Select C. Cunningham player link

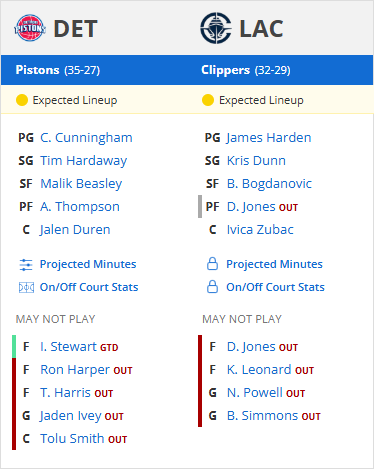pyautogui.click(x=86, y=138)
